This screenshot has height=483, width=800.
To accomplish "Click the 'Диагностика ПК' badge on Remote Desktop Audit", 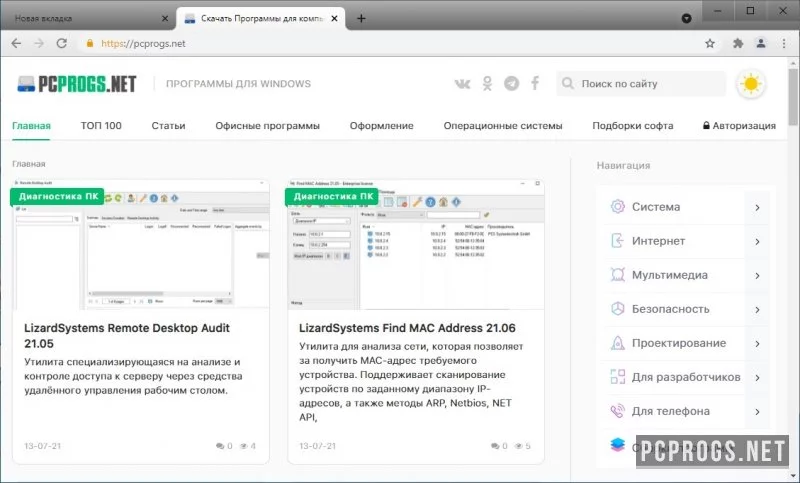I will [58, 196].
